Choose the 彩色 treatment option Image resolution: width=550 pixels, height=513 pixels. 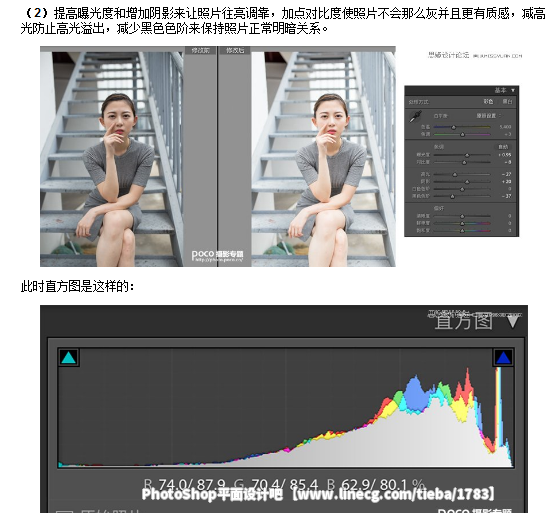point(488,101)
